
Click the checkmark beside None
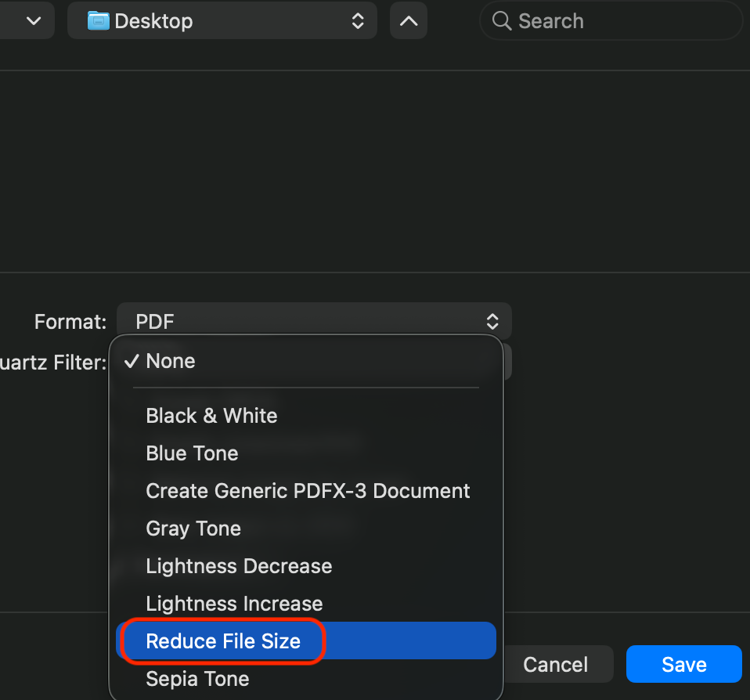[132, 361]
